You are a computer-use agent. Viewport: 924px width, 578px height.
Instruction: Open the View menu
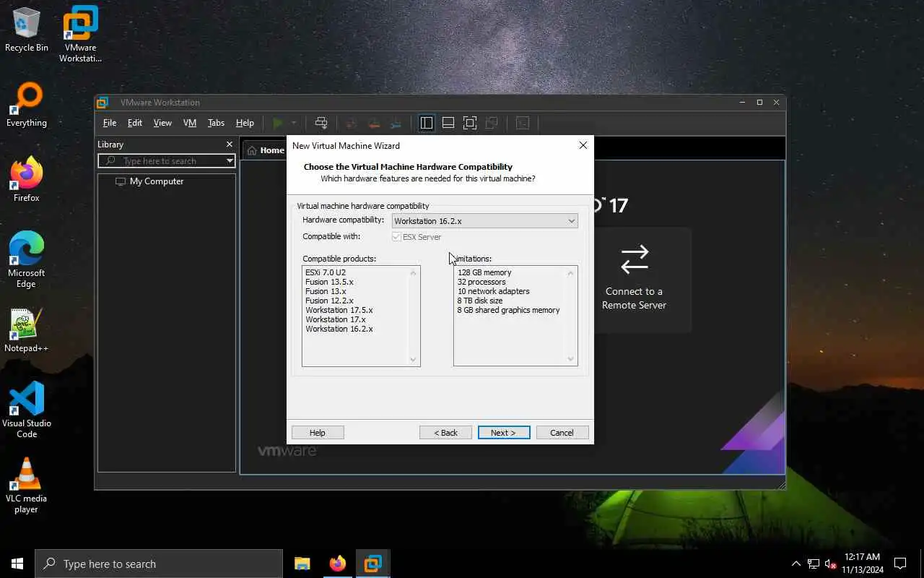click(162, 123)
